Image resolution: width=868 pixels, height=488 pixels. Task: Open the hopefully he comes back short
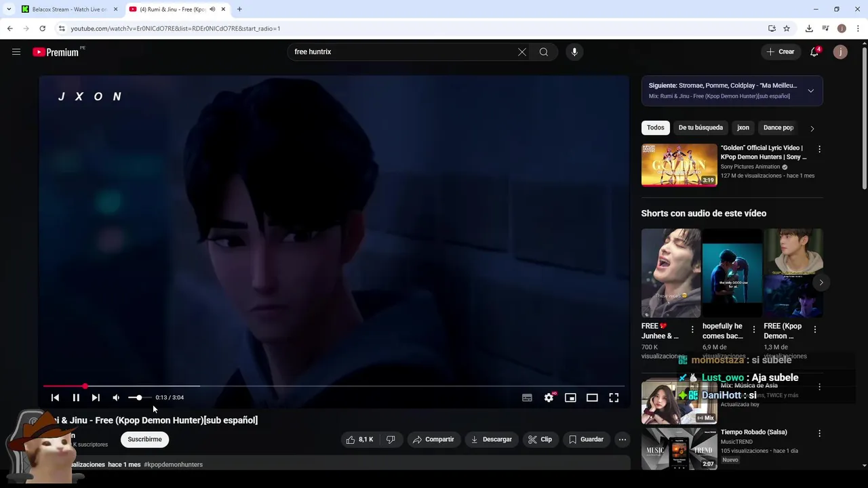(732, 273)
